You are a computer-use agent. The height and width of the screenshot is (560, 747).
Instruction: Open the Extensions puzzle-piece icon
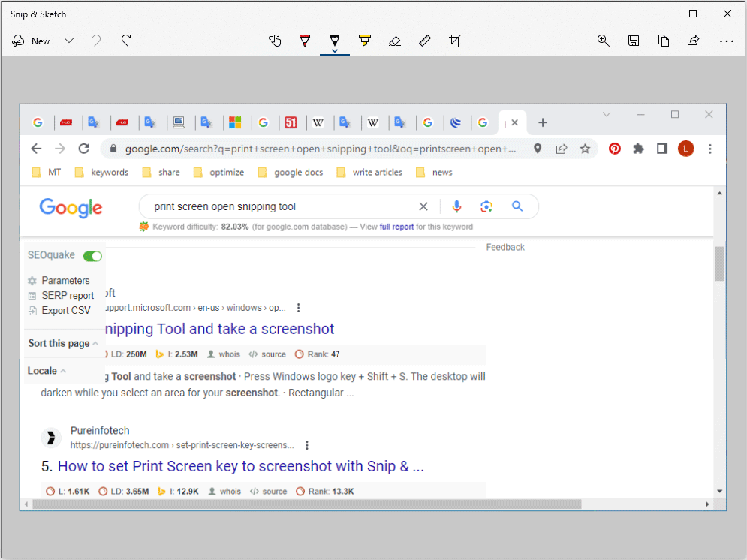[x=638, y=149]
